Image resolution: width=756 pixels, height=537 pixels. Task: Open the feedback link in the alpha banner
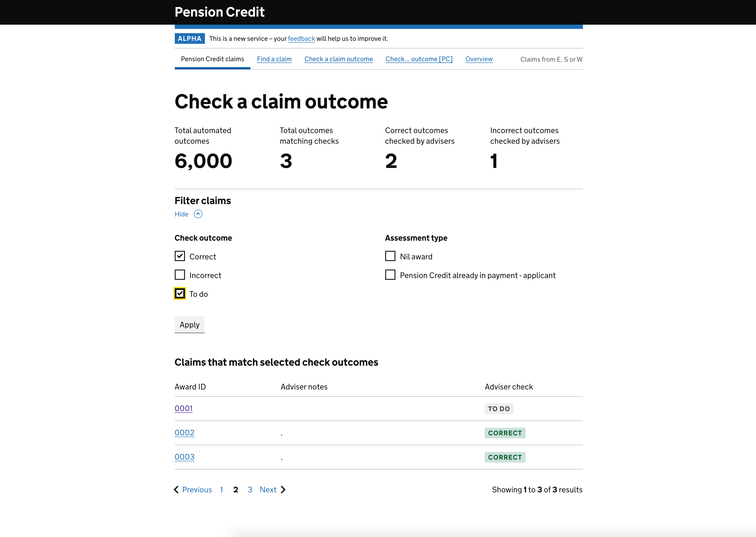[x=301, y=38]
